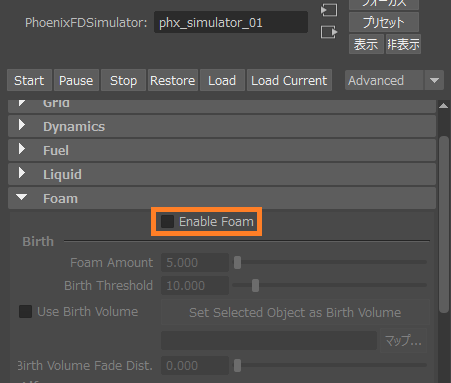This screenshot has height=383, width=451.
Task: Click the プリセット presets button
Action: pyautogui.click(x=384, y=22)
